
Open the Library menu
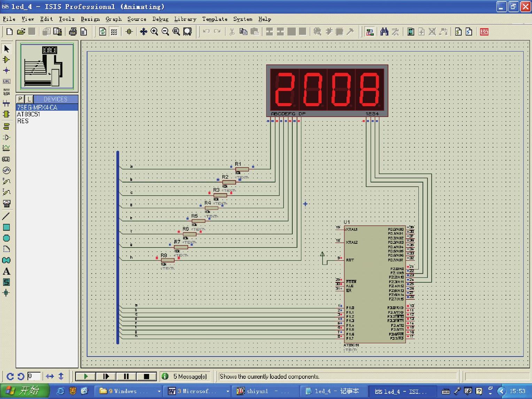pyautogui.click(x=185, y=19)
